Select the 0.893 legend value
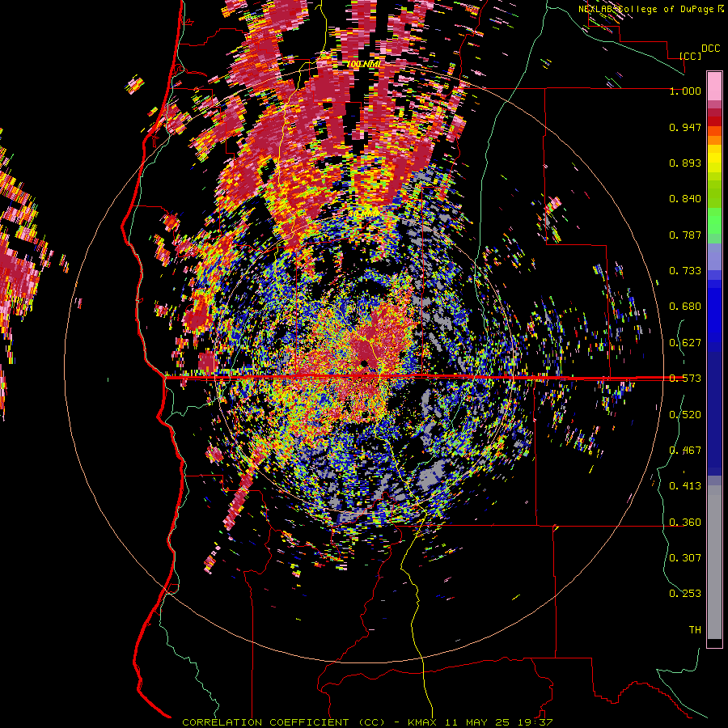This screenshot has width=728, height=728. (x=685, y=163)
